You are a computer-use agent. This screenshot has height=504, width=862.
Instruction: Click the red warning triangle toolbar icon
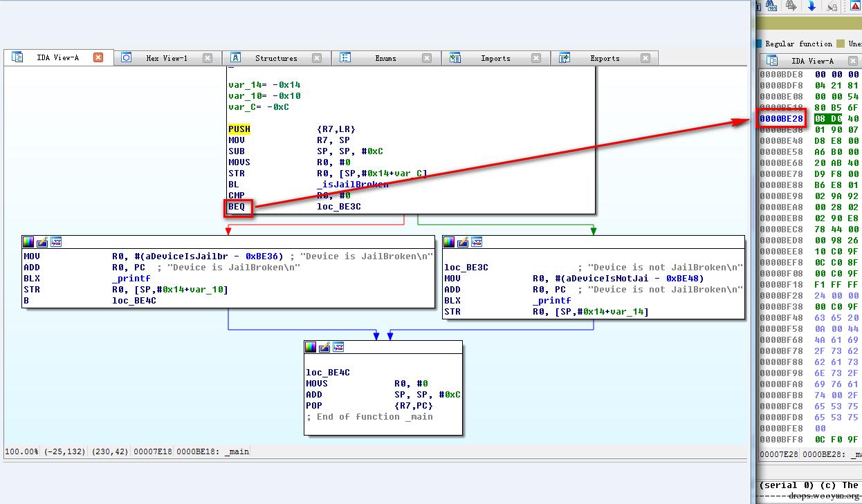click(855, 6)
